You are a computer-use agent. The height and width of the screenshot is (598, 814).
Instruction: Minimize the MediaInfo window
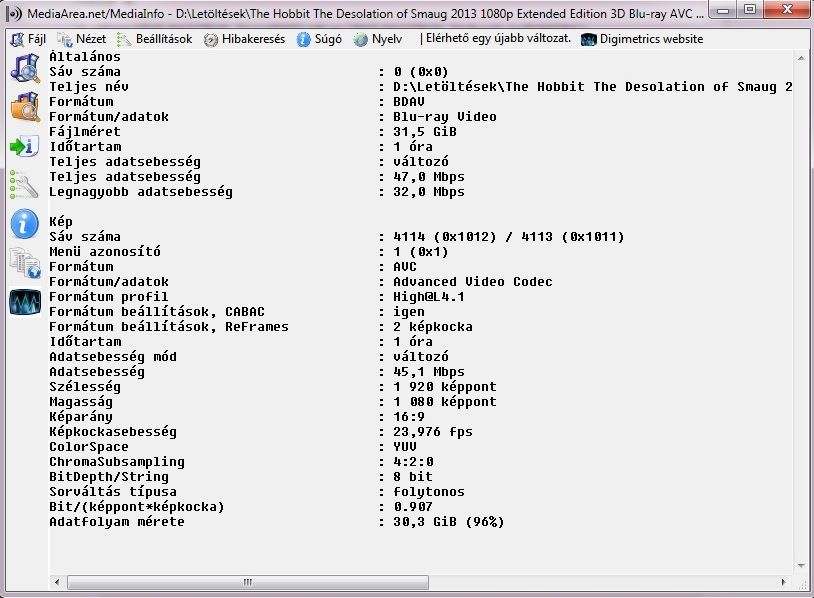point(725,10)
